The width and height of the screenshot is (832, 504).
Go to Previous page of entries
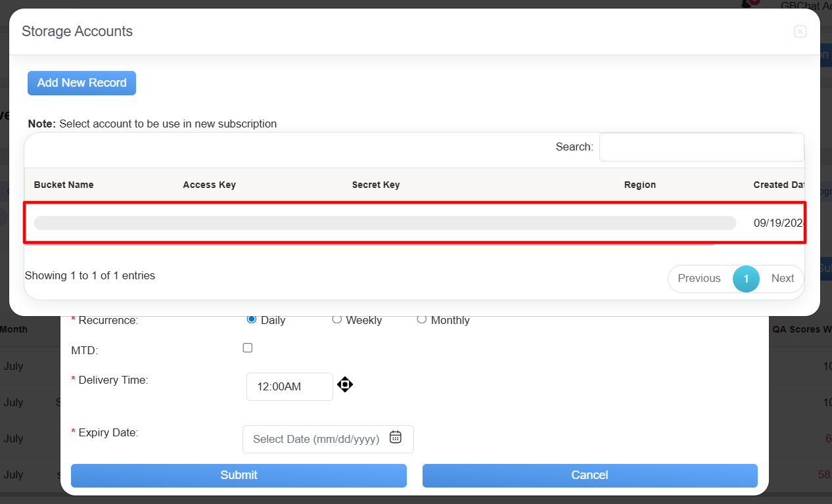[699, 279]
